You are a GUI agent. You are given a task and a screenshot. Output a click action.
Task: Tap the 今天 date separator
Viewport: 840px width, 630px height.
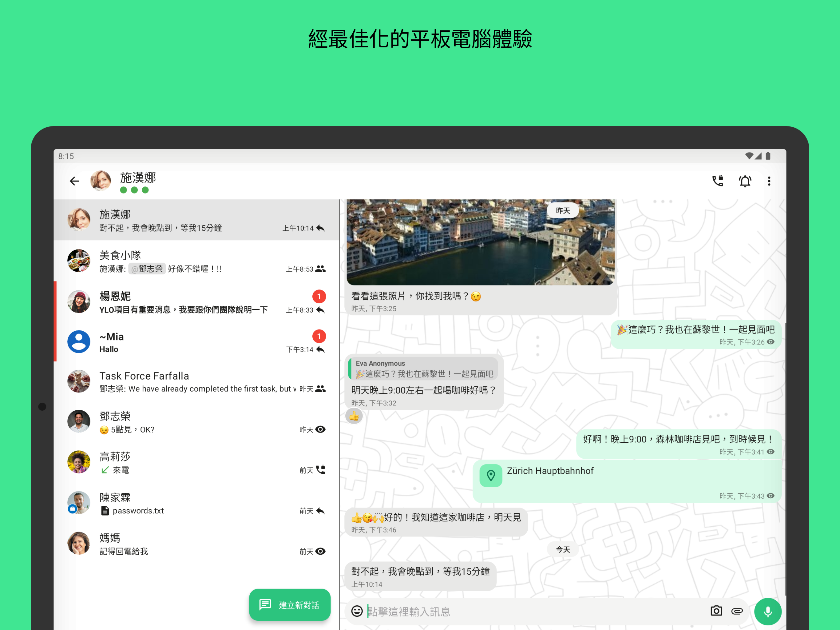pyautogui.click(x=563, y=549)
